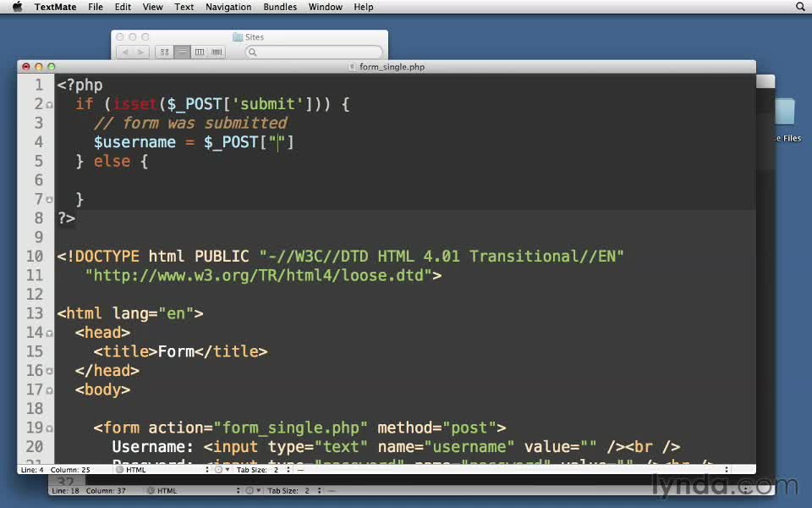
Task: Minimize the form_single.php window
Action: coord(38,67)
